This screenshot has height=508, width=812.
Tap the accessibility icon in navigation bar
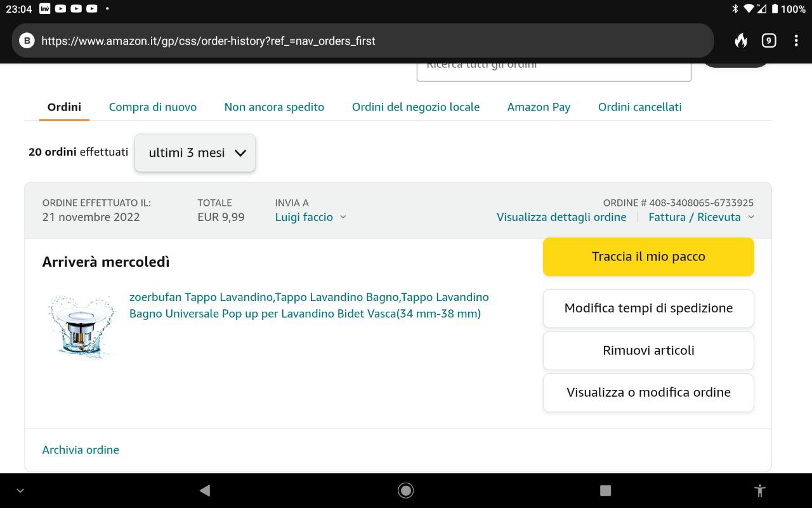coord(759,490)
